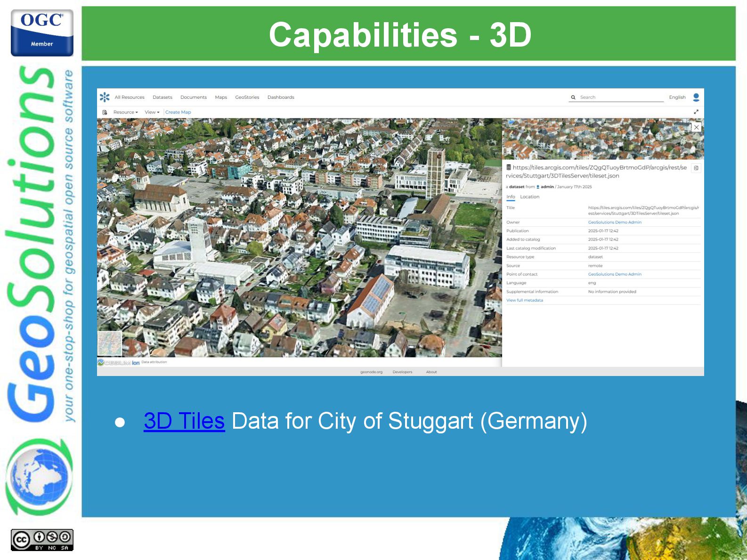Open the GeoStories menu item
Viewport: 747px width, 560px height.
[x=247, y=97]
